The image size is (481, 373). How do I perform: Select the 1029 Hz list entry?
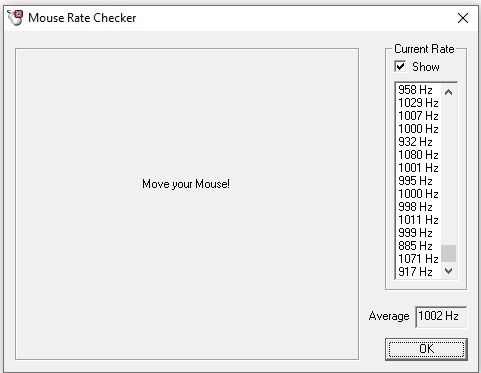click(418, 103)
